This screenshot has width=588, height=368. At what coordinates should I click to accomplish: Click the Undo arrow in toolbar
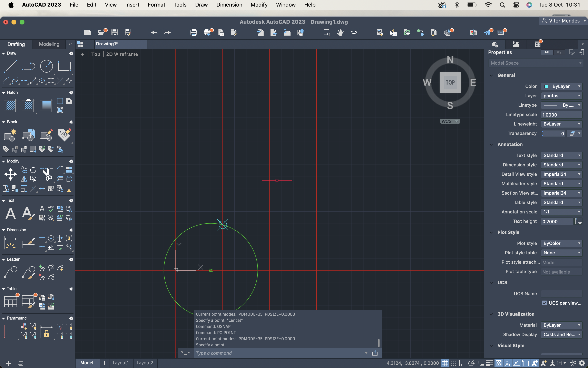click(154, 32)
